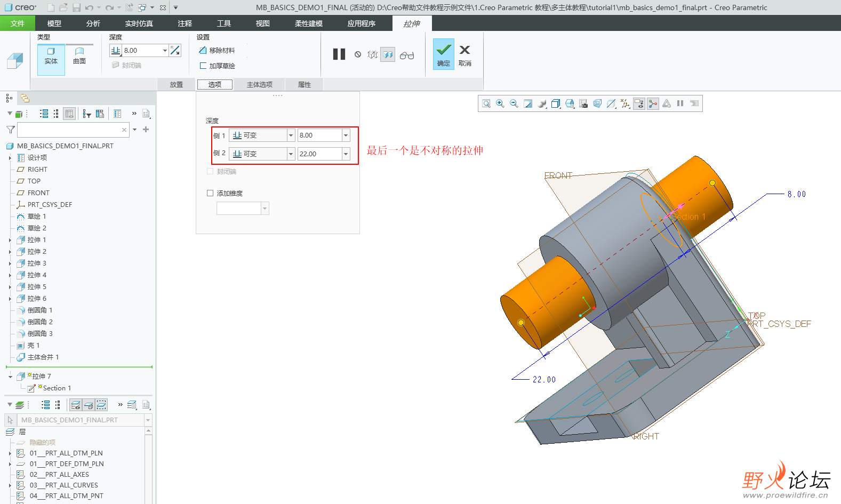Switch to the folder browser tab icon

coord(25,98)
